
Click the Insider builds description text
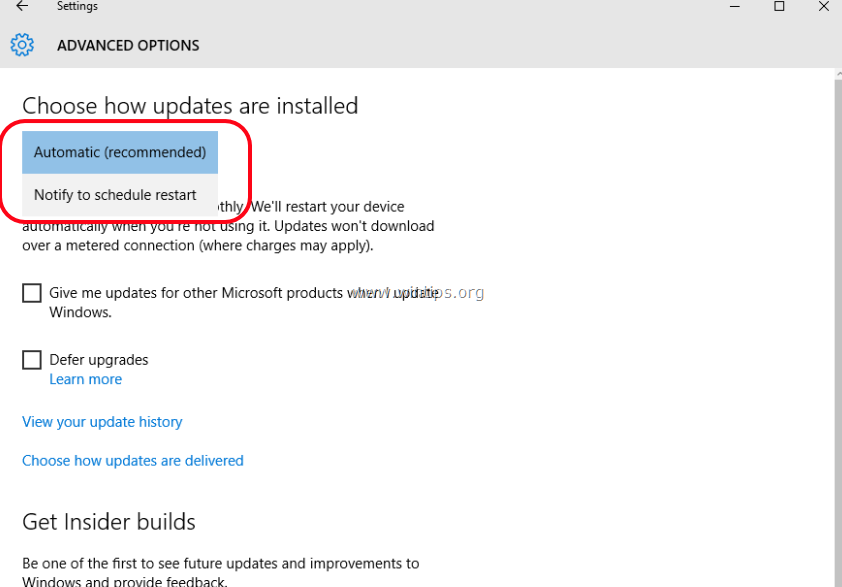tap(220, 564)
